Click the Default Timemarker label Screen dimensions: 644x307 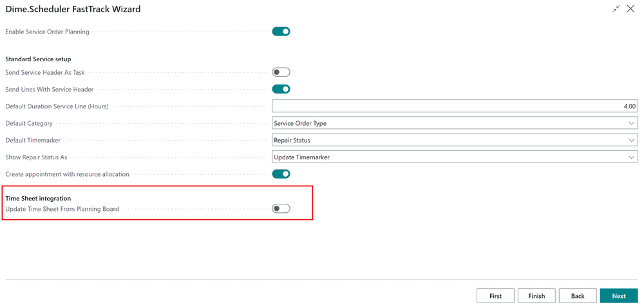tap(33, 141)
